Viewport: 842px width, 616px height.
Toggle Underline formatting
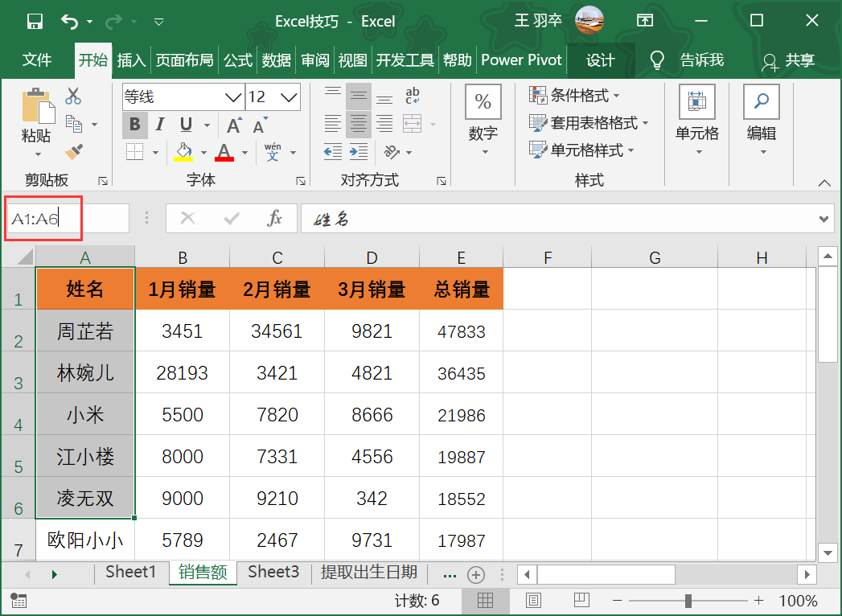186,125
